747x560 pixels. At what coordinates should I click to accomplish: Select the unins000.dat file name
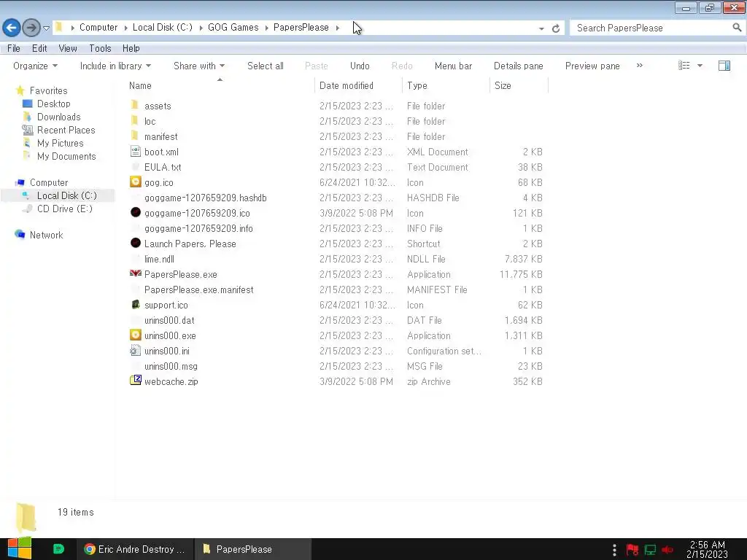coord(169,321)
